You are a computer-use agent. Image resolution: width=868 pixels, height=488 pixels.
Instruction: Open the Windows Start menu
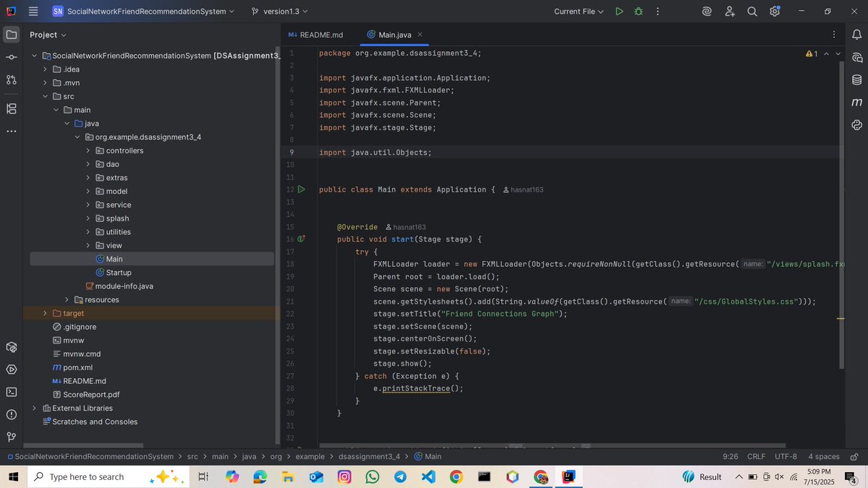click(14, 477)
